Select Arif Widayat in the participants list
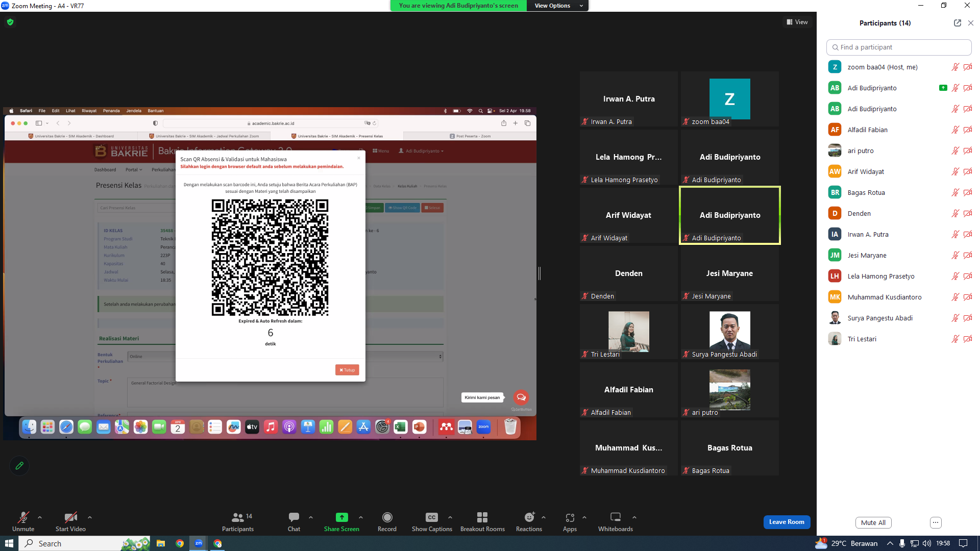The image size is (980, 551). [x=899, y=171]
